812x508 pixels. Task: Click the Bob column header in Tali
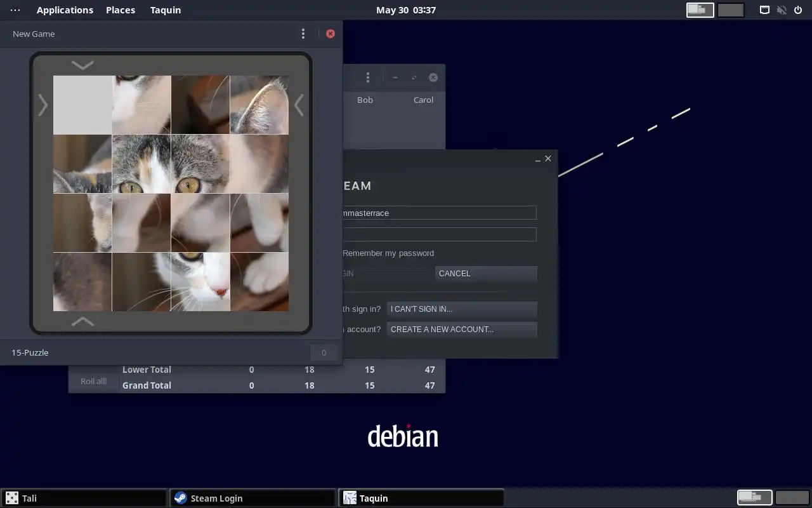[x=365, y=100]
